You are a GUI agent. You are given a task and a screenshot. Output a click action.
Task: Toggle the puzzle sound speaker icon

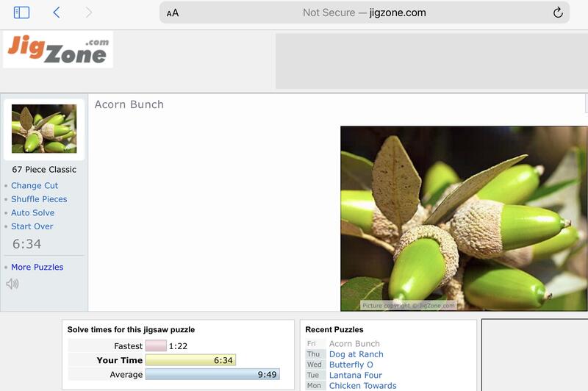[12, 284]
